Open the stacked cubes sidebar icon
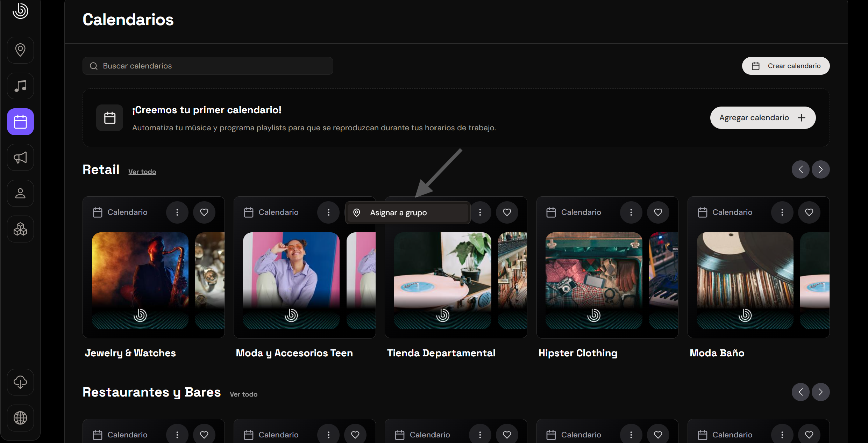868x443 pixels. pos(20,229)
